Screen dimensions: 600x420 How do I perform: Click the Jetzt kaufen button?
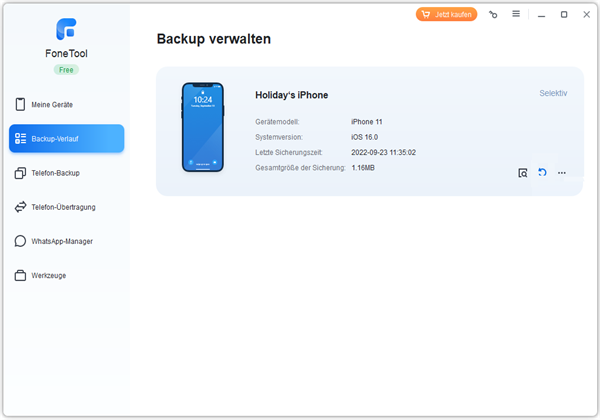[446, 15]
